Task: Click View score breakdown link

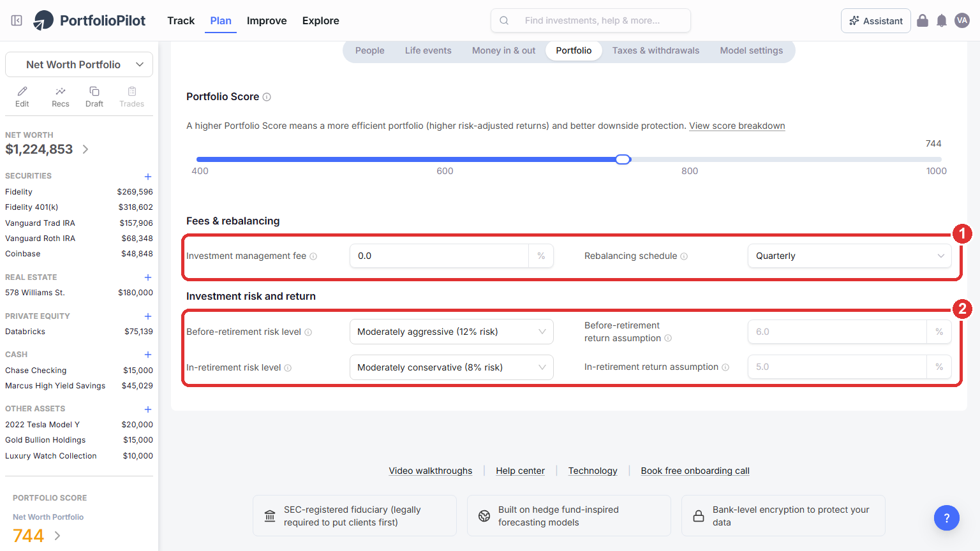Action: (x=737, y=126)
